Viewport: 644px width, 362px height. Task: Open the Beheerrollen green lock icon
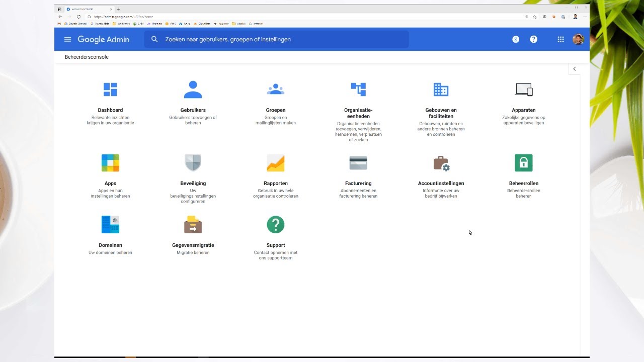524,163
